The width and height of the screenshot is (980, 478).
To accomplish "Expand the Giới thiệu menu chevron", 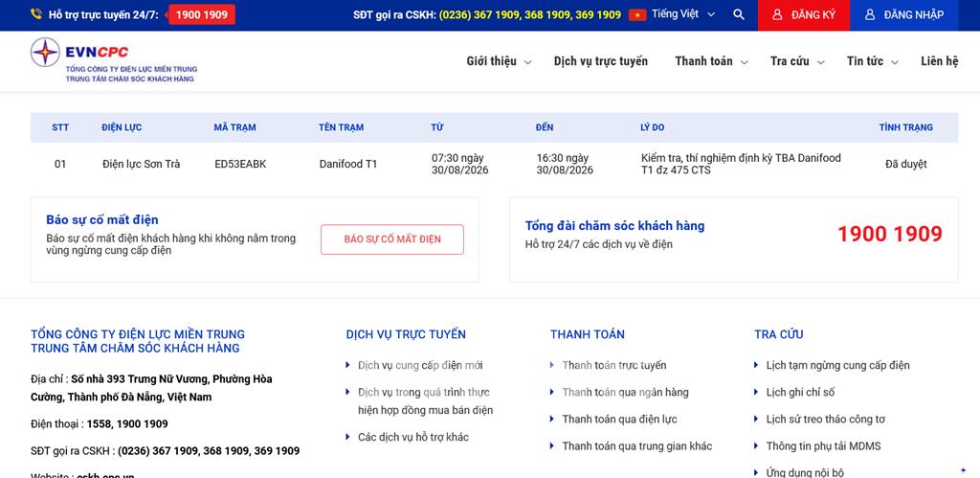I will (x=527, y=62).
